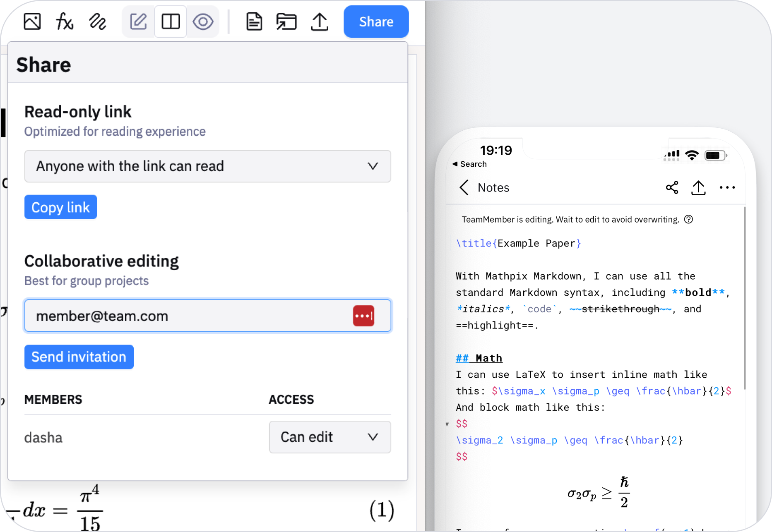772x532 pixels.
Task: Click the export upload icon in the toolbar
Action: (319, 22)
